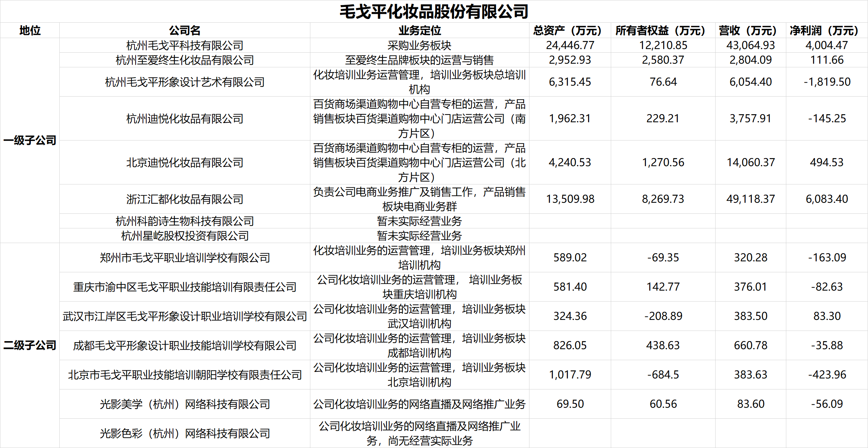
Task: Click 暂未实际经营业务 in the 杭州星屹 row
Action: [x=420, y=236]
